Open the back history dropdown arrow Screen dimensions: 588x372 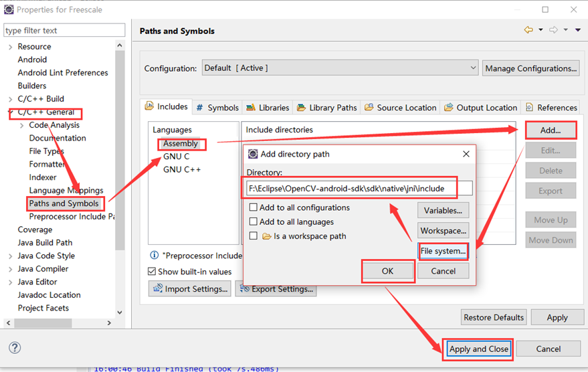[x=541, y=30]
